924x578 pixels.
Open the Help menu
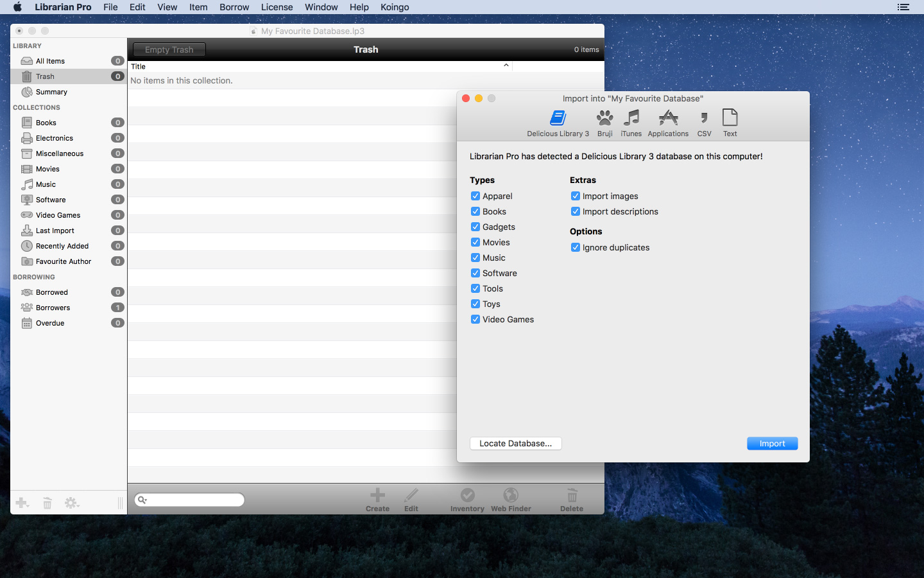359,7
